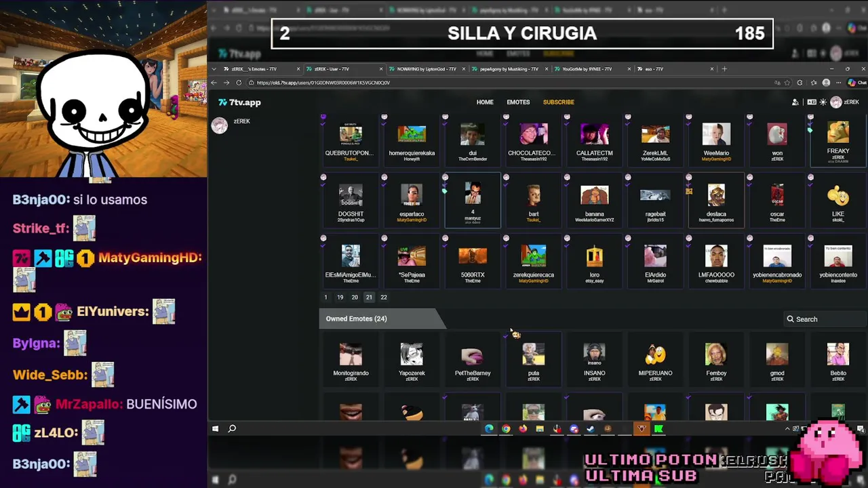Go to emote page 20
The image size is (868, 488).
pyautogui.click(x=354, y=298)
